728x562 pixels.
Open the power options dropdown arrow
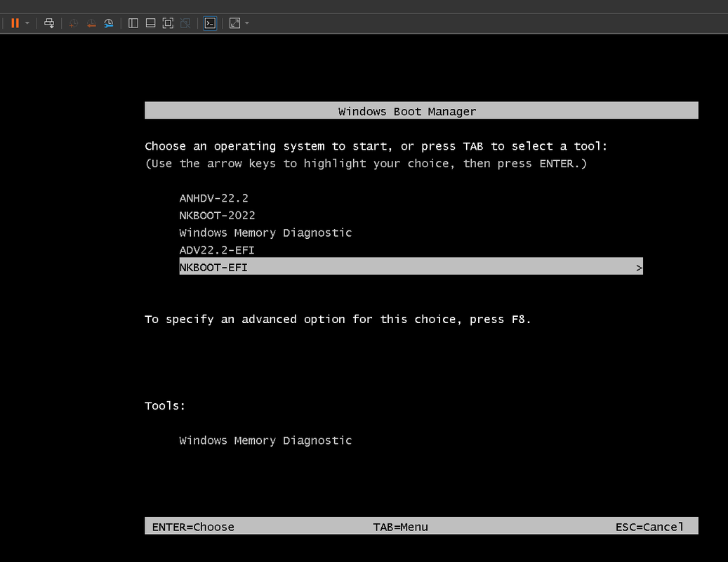point(27,23)
